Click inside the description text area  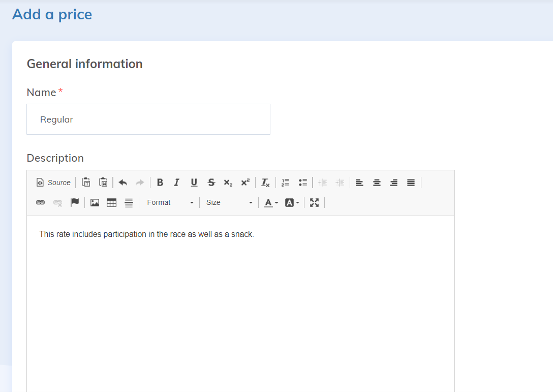240,305
